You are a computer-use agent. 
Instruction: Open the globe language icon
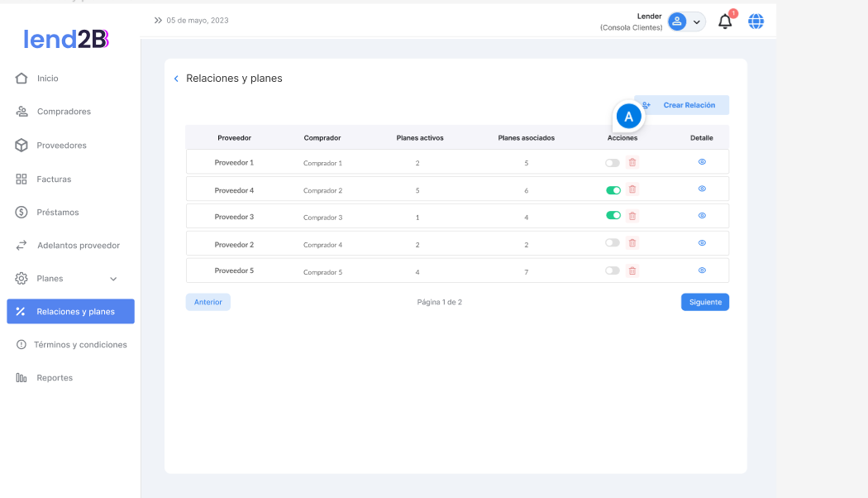756,22
